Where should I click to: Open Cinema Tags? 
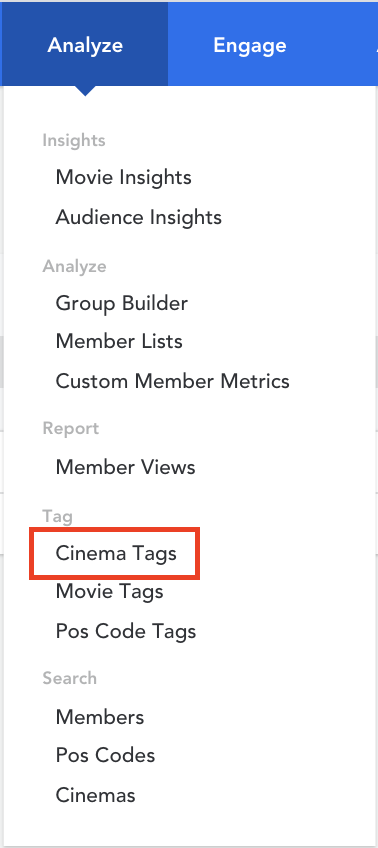(116, 553)
